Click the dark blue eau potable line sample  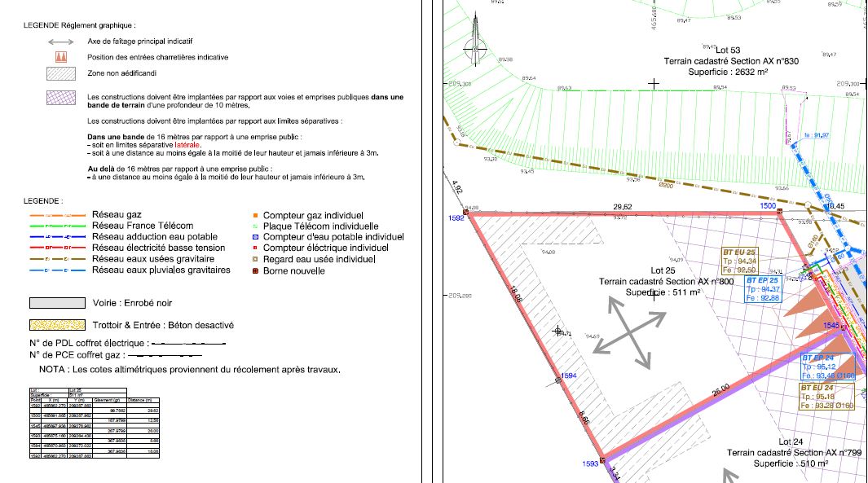58,237
